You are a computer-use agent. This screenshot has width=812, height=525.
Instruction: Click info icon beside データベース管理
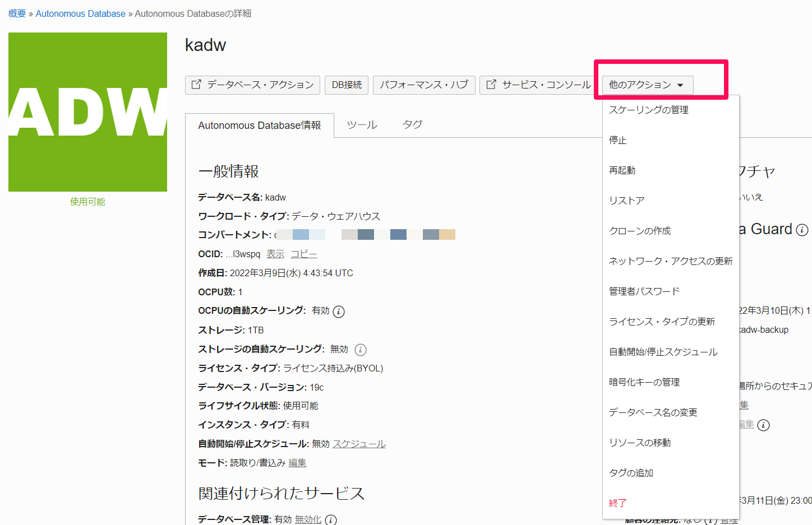[x=331, y=520]
